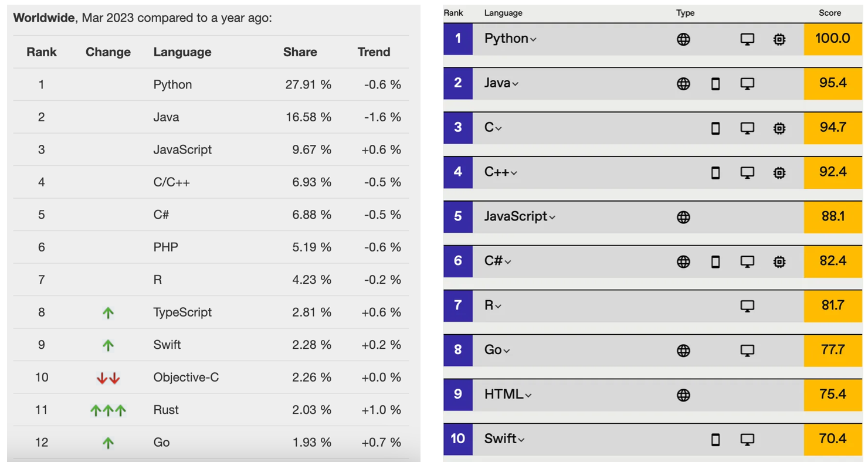Click the monitor icon in the Swift row
Screen dimensions: 868x469
coord(747,439)
